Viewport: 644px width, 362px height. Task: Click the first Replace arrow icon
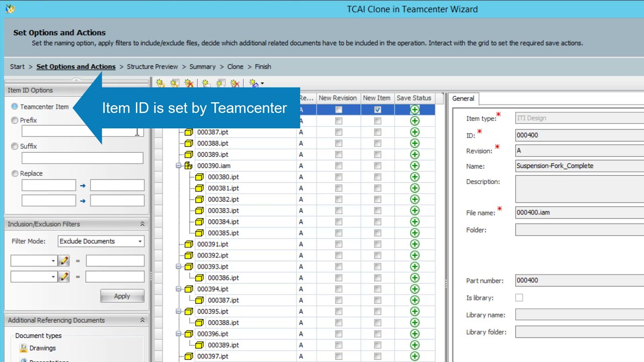[83, 186]
